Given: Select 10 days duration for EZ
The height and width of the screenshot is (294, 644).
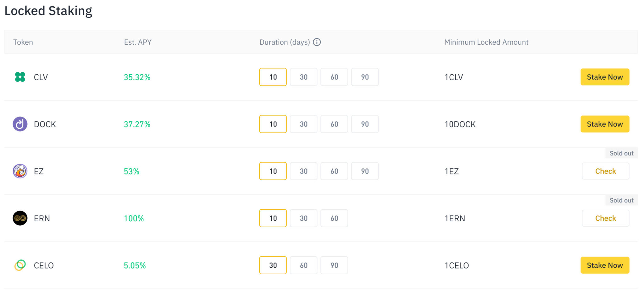Looking at the screenshot, I should click(273, 171).
